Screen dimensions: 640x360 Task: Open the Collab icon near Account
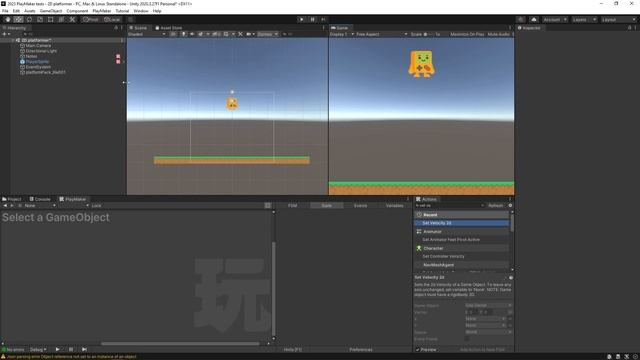click(x=520, y=19)
